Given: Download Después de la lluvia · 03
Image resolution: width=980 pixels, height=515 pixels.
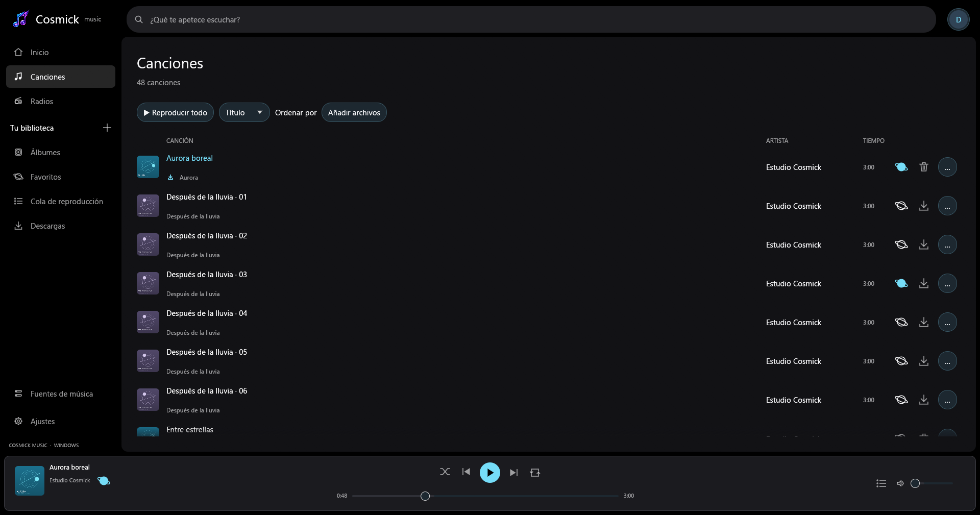Looking at the screenshot, I should (924, 283).
